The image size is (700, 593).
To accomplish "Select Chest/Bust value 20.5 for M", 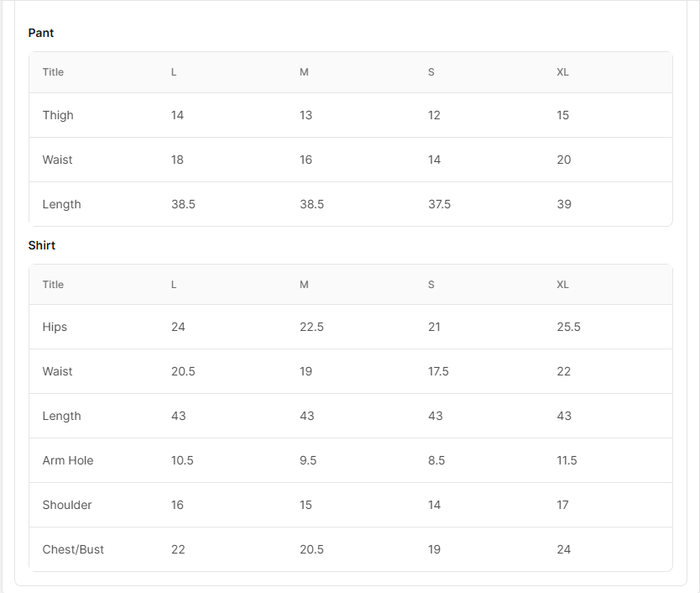I will pos(311,549).
